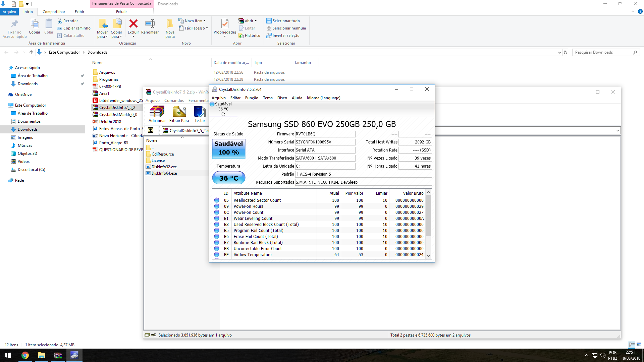Open the Arquivo tab in Explorer

point(9,12)
